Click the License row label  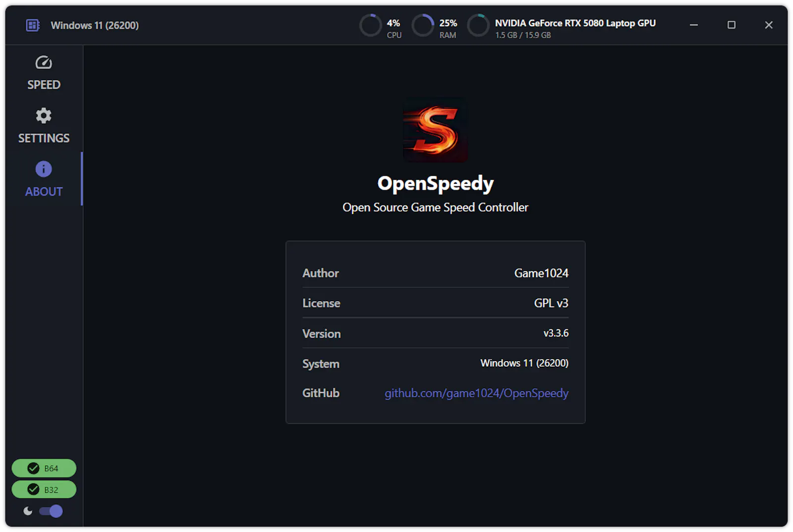point(321,303)
